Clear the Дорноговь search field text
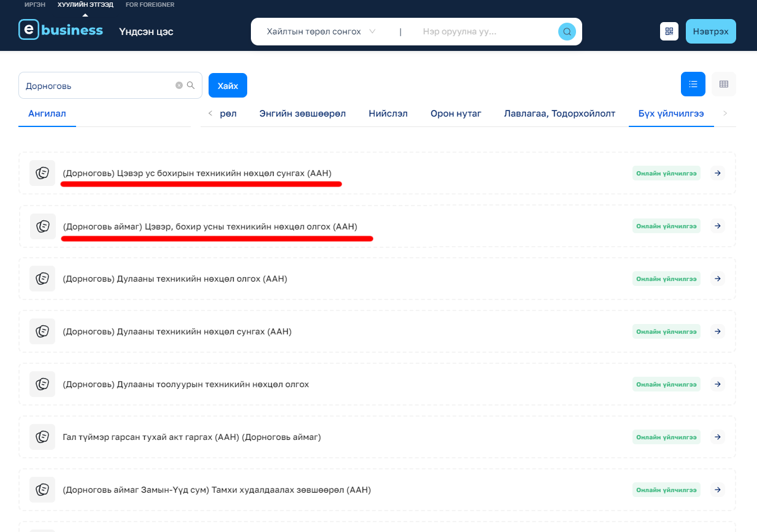 tap(179, 85)
